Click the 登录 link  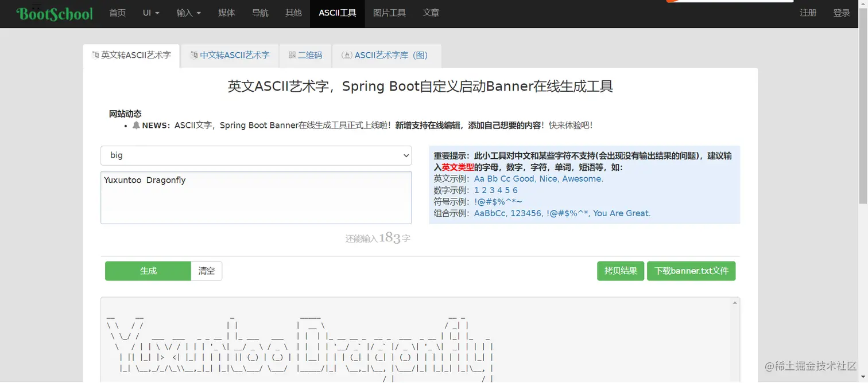tap(842, 13)
